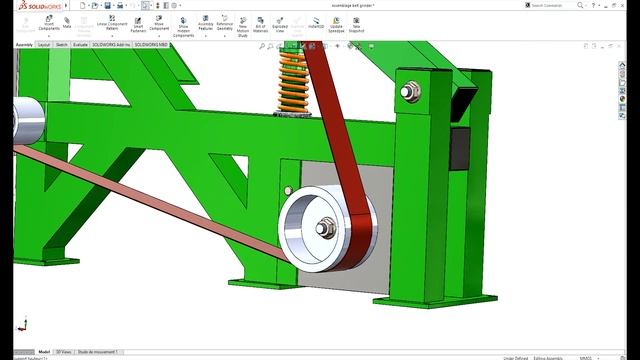Click the Zoom to Area icon
The height and width of the screenshot is (360, 640).
tap(270, 46)
